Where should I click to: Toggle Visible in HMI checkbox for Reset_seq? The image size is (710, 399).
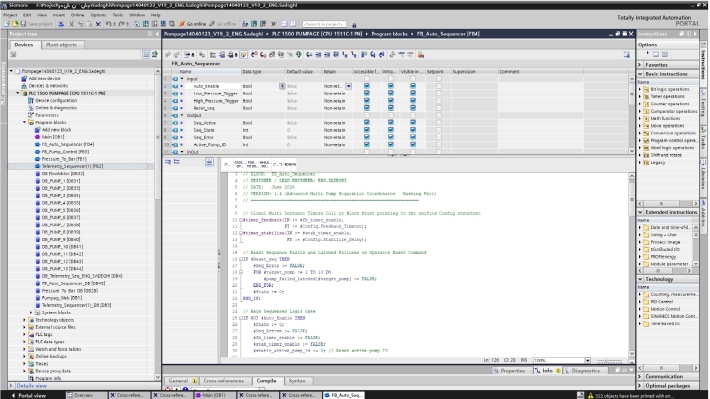(x=413, y=108)
